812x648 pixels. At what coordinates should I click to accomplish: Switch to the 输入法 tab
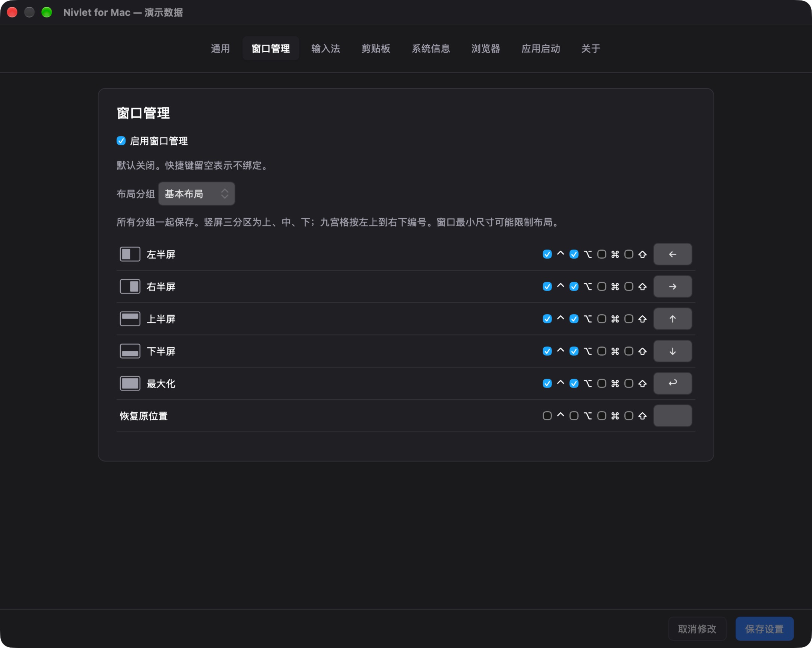[x=326, y=48]
